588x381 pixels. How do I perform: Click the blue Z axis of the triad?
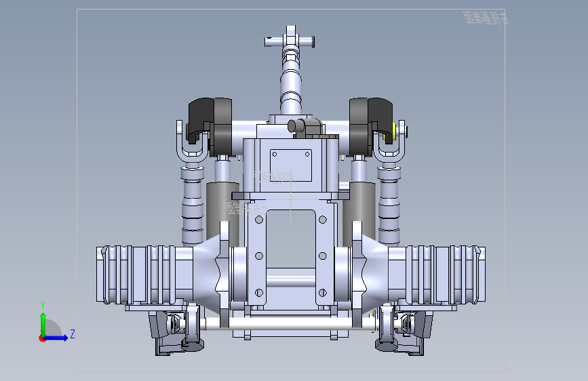pyautogui.click(x=56, y=338)
